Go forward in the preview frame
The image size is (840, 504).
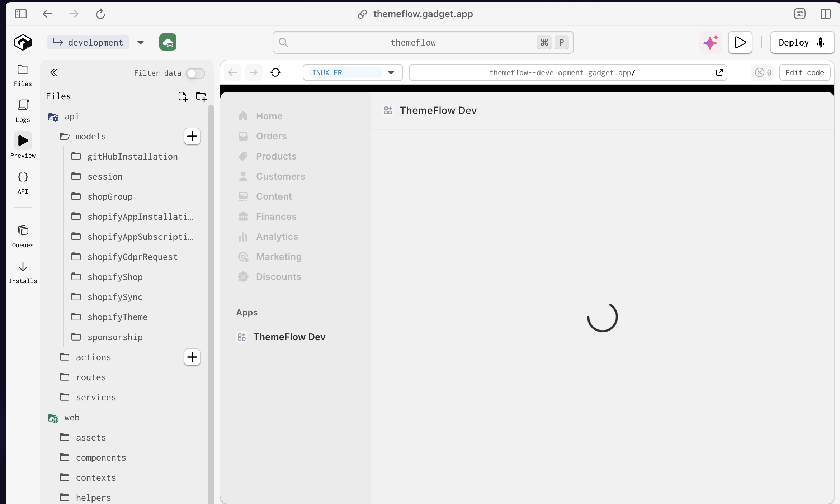(x=254, y=73)
